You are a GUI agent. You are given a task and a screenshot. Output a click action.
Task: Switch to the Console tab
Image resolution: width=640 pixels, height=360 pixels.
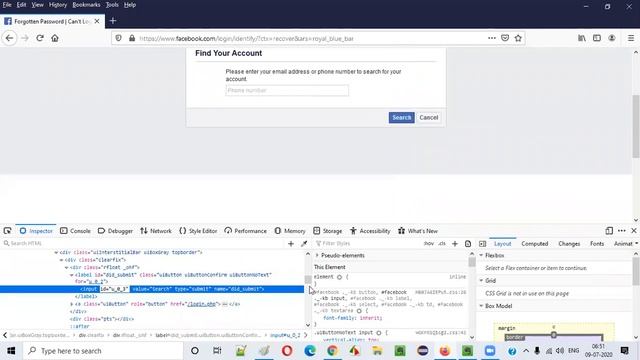pos(75,231)
